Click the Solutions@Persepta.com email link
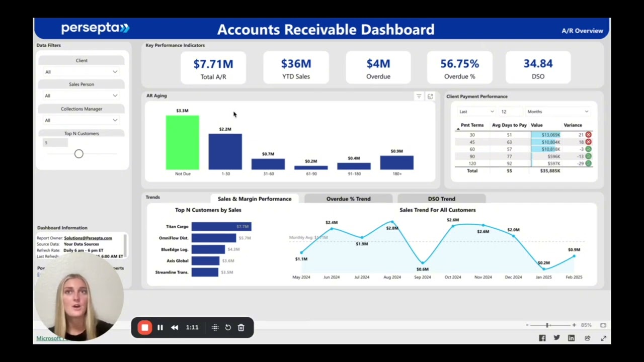Viewport: 644px width, 362px height. (88, 238)
